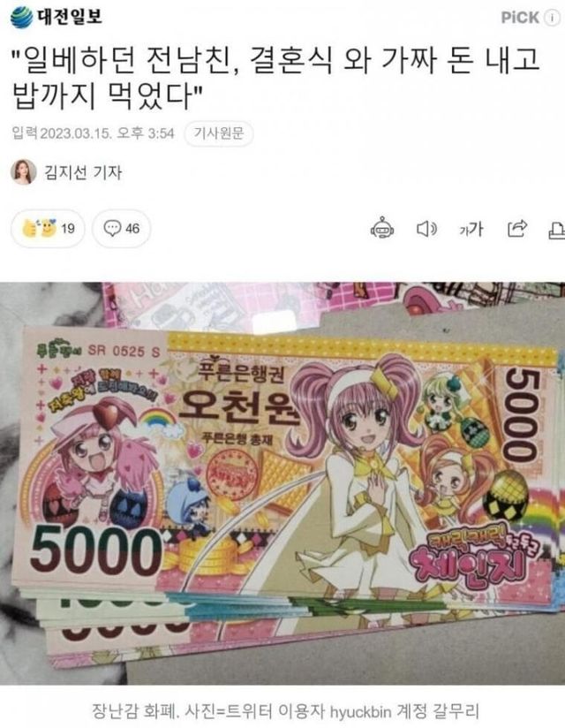This screenshot has width=565, height=728.
Task: Click the thumbs-up reaction emoji
Action: pyautogui.click(x=31, y=228)
